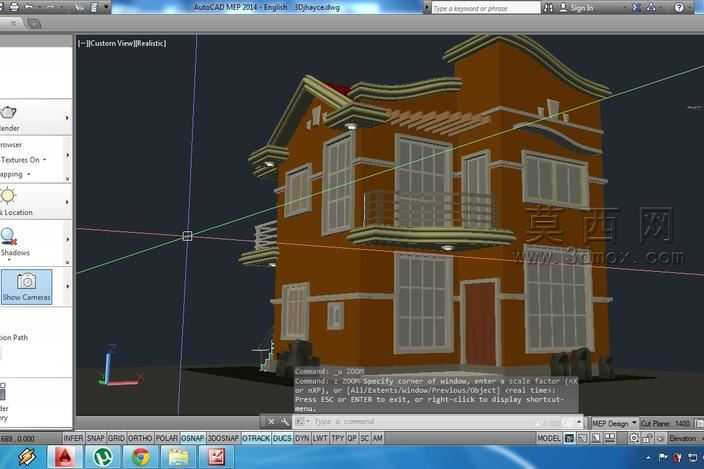Open Google Chrome from the taskbar
704x469 pixels.
click(x=141, y=457)
